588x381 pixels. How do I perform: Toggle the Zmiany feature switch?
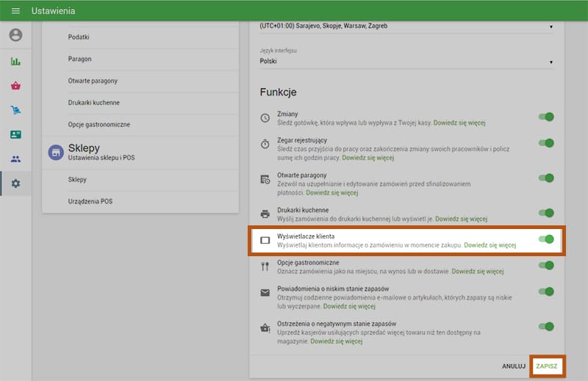[546, 117]
